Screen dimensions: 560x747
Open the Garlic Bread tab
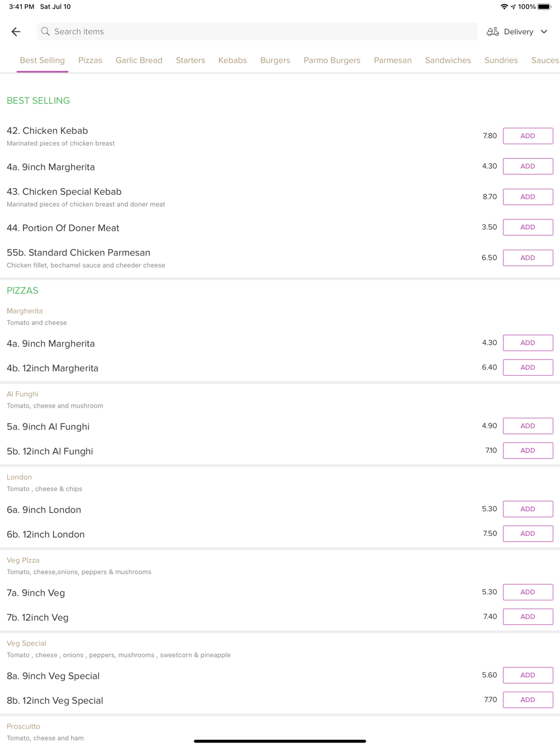coord(139,60)
